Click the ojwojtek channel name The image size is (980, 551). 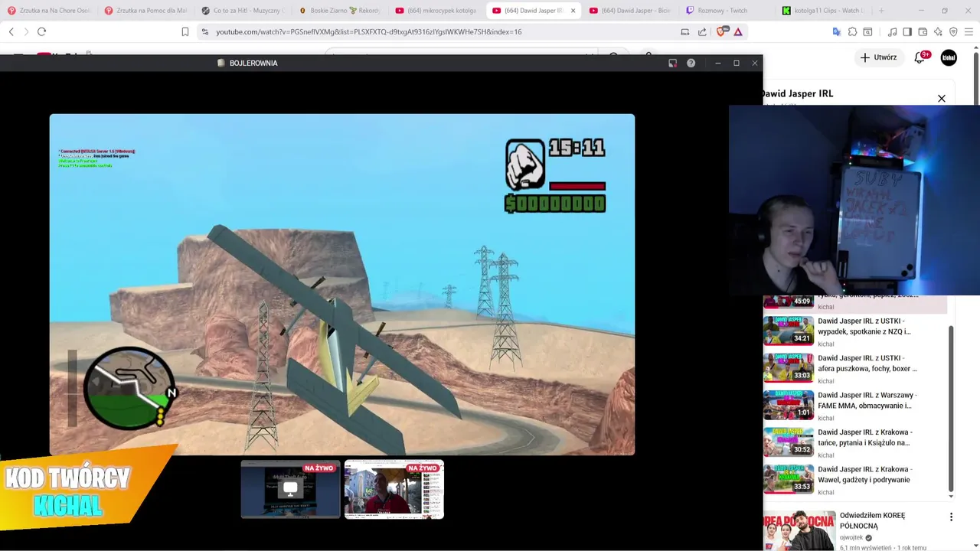[851, 538]
